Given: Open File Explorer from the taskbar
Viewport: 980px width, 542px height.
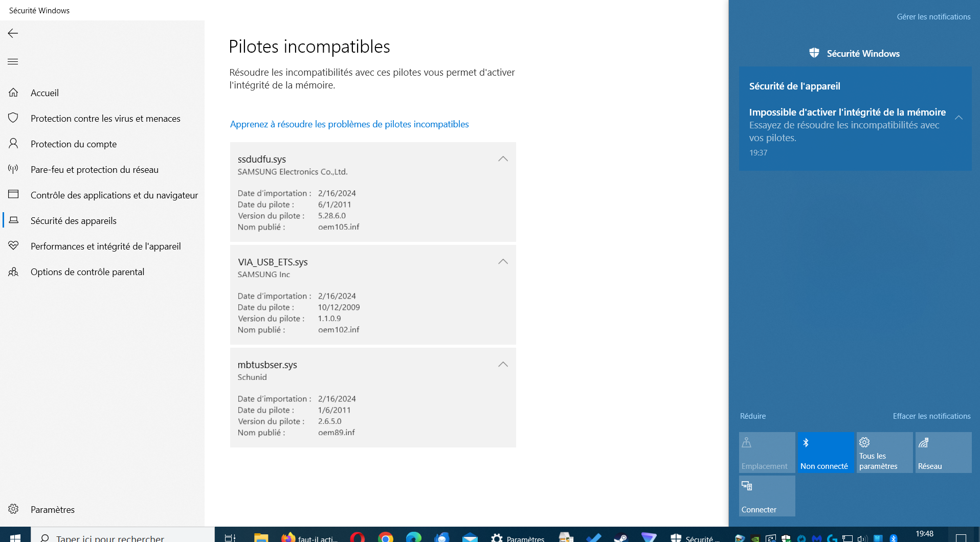Looking at the screenshot, I should (261, 537).
